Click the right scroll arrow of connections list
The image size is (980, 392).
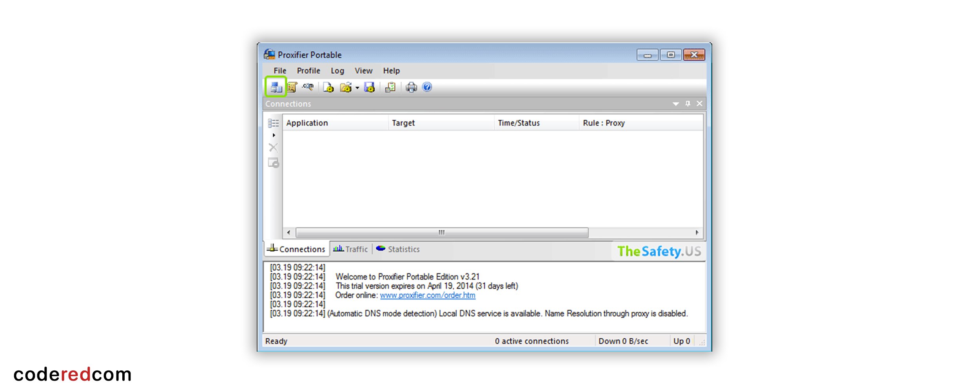point(697,232)
